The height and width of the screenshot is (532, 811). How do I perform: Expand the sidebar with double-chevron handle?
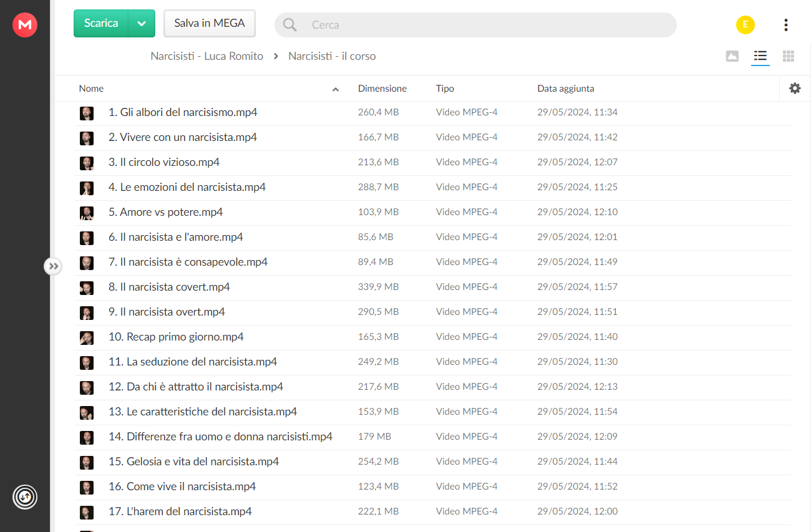click(x=53, y=266)
